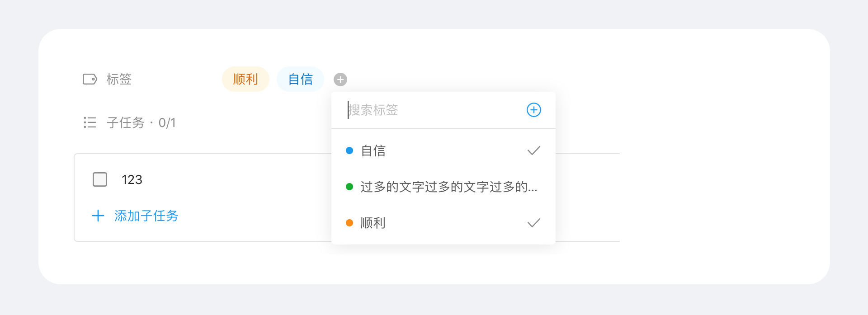Viewport: 868px width, 315px height.
Task: Click the subtask list icon
Action: (x=90, y=122)
